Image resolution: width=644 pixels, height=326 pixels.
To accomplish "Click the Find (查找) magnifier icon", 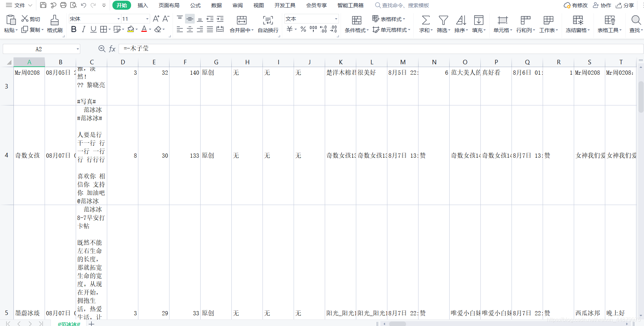I will coord(636,20).
